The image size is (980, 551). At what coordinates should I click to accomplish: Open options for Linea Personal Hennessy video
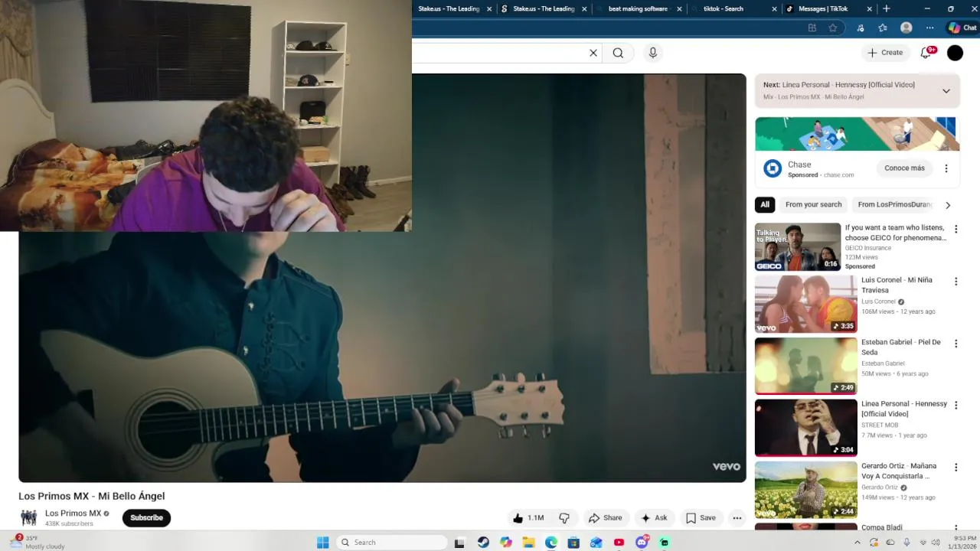tap(955, 406)
